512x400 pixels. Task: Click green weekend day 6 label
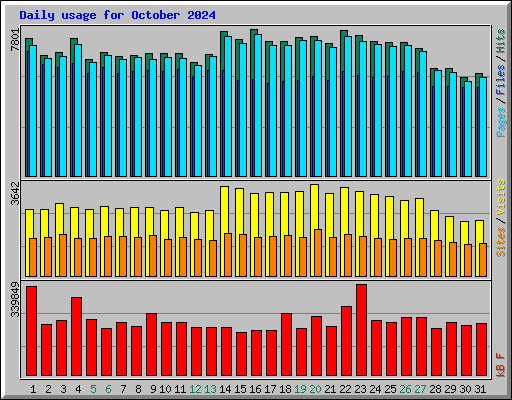(108, 389)
